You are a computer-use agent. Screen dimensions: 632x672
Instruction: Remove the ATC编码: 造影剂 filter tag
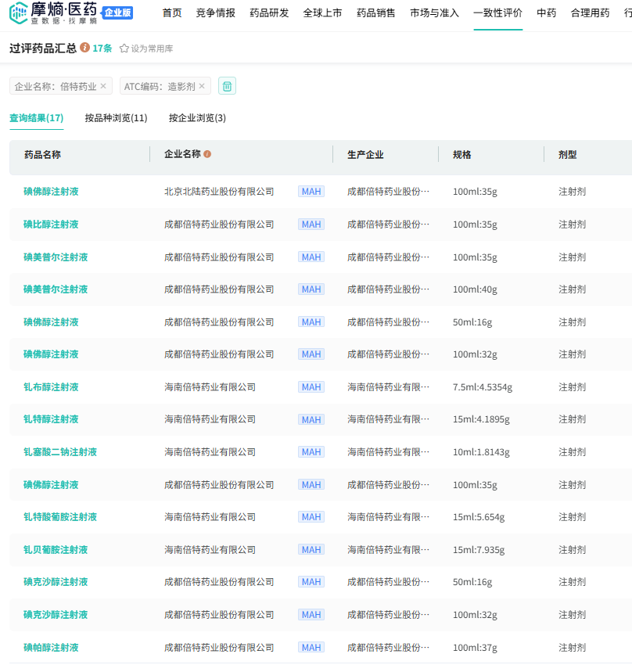pos(202,86)
